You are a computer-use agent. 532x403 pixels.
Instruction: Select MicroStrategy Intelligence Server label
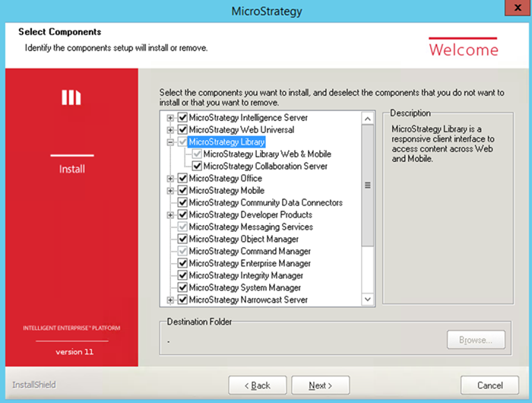(248, 118)
